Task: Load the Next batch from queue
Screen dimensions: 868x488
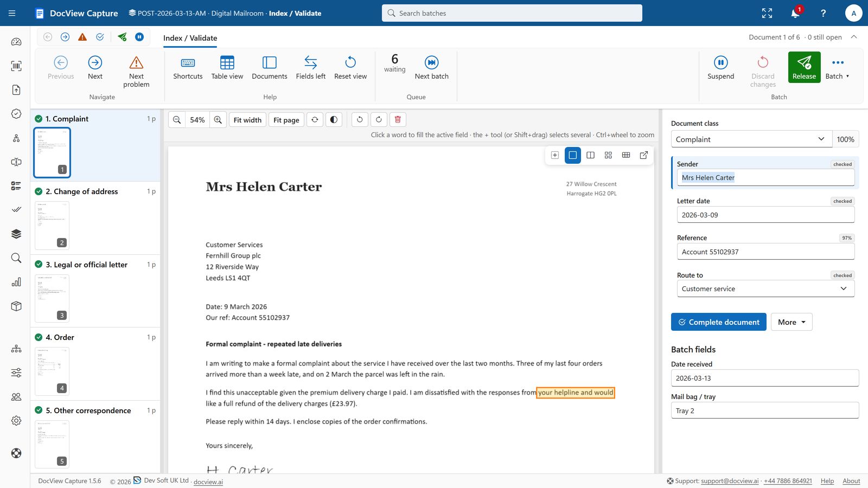Action: point(432,68)
